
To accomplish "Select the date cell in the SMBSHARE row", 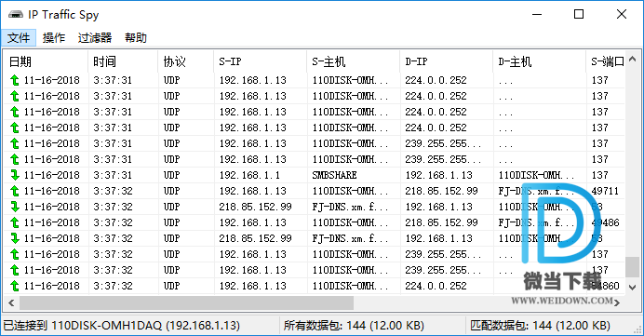I will click(52, 175).
